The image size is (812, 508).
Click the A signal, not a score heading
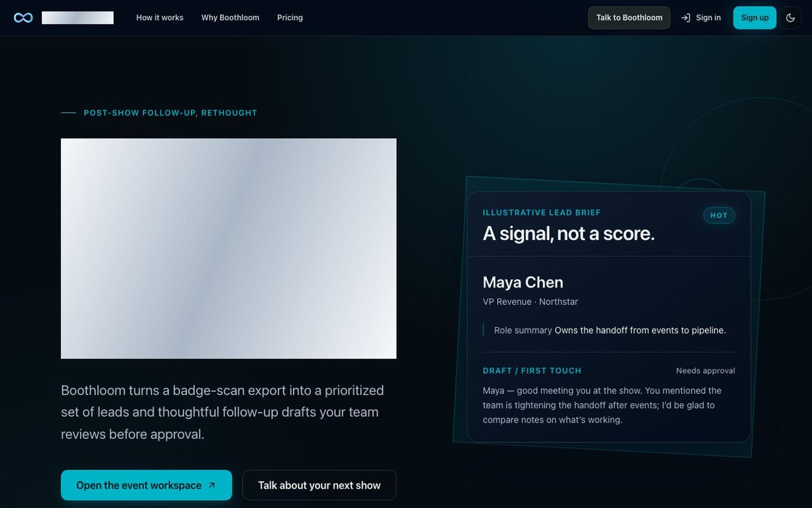[568, 233]
